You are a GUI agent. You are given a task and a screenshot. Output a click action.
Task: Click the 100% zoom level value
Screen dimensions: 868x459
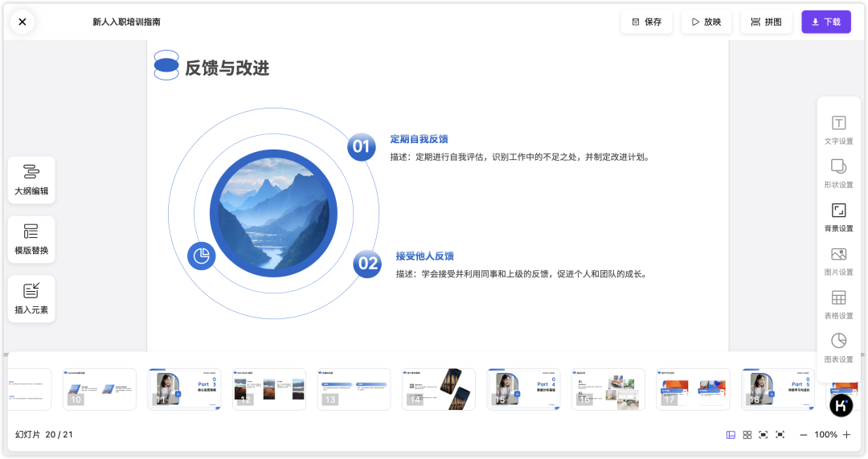click(825, 435)
